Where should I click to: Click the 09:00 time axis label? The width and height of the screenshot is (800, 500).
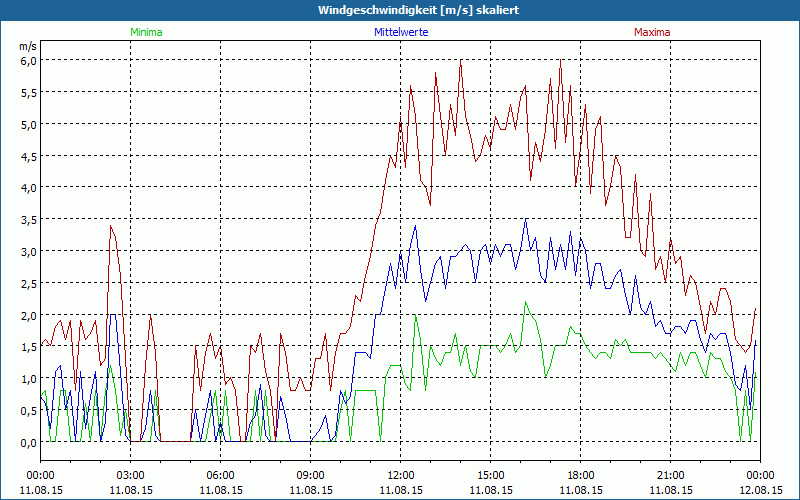[x=310, y=476]
